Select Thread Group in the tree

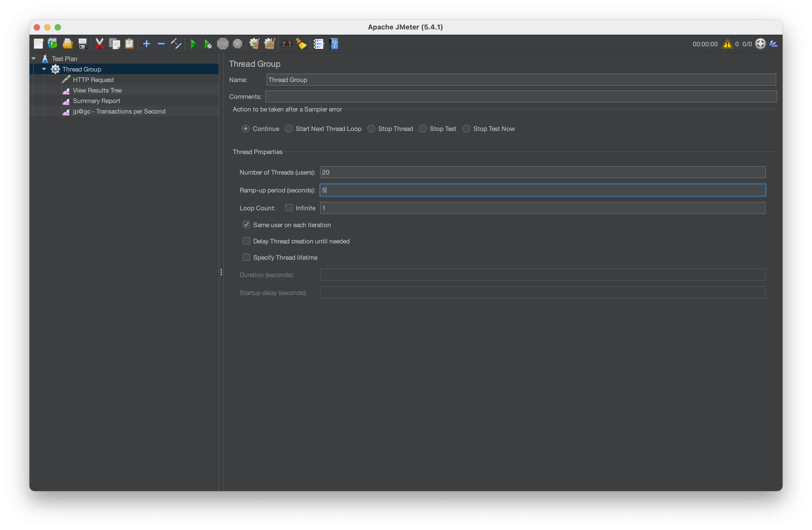coord(81,69)
